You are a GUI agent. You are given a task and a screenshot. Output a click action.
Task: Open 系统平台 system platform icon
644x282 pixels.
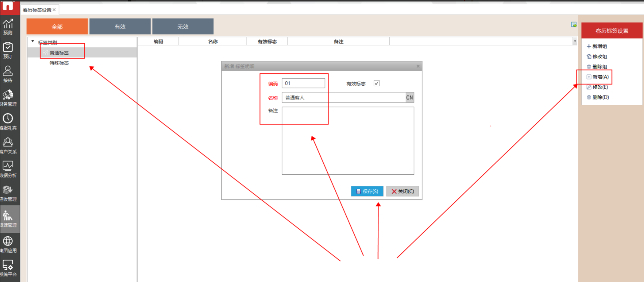pyautogui.click(x=8, y=268)
